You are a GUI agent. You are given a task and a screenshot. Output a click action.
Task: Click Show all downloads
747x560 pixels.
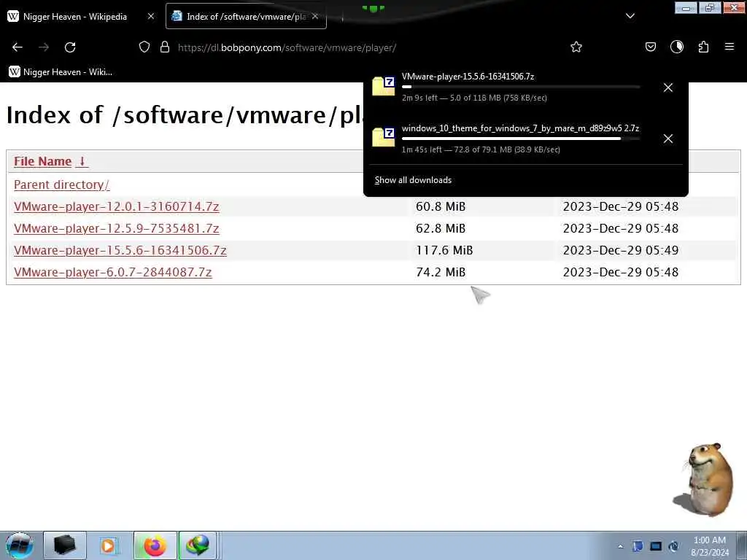(x=413, y=180)
